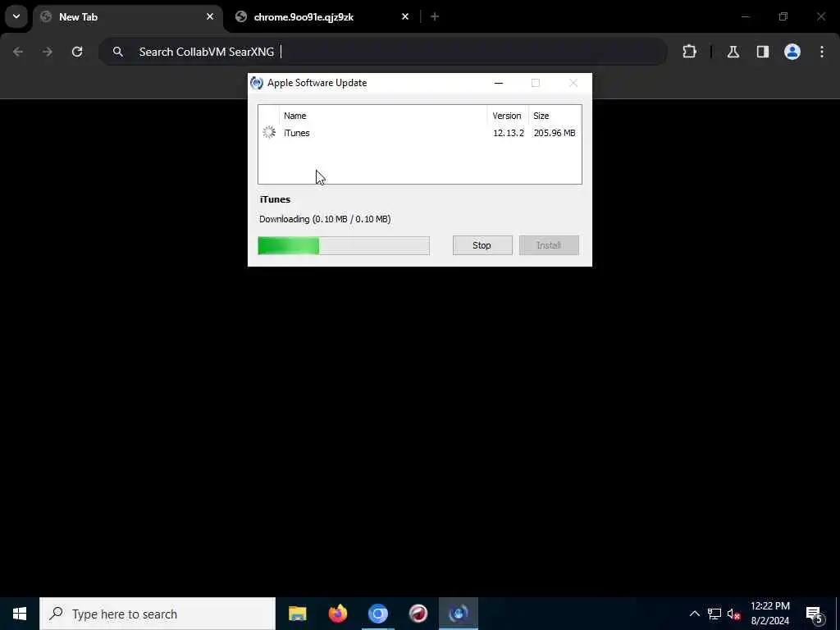Open Firefox from the taskbar
840x630 pixels.
click(337, 614)
